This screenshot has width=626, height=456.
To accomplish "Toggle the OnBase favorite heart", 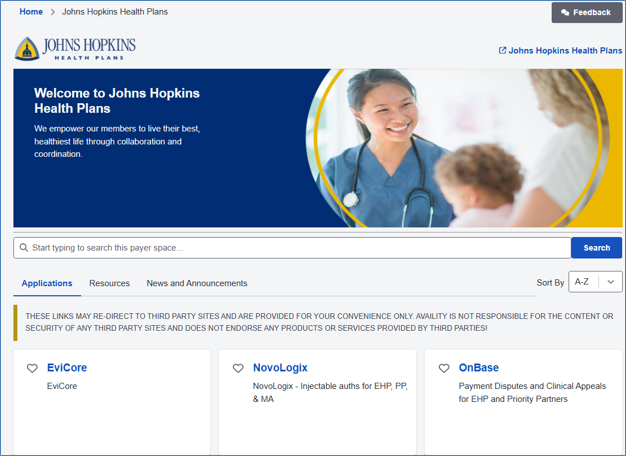I will [x=444, y=368].
